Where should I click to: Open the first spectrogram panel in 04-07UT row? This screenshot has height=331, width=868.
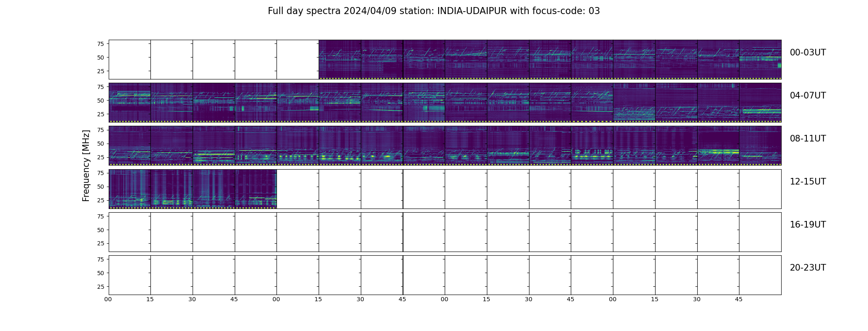(130, 103)
